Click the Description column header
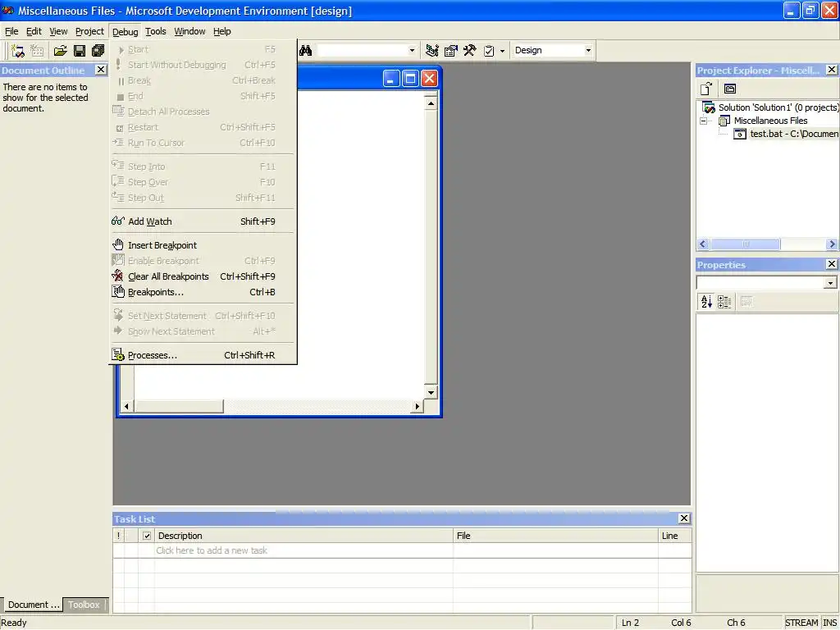This screenshot has width=840, height=630. point(304,535)
